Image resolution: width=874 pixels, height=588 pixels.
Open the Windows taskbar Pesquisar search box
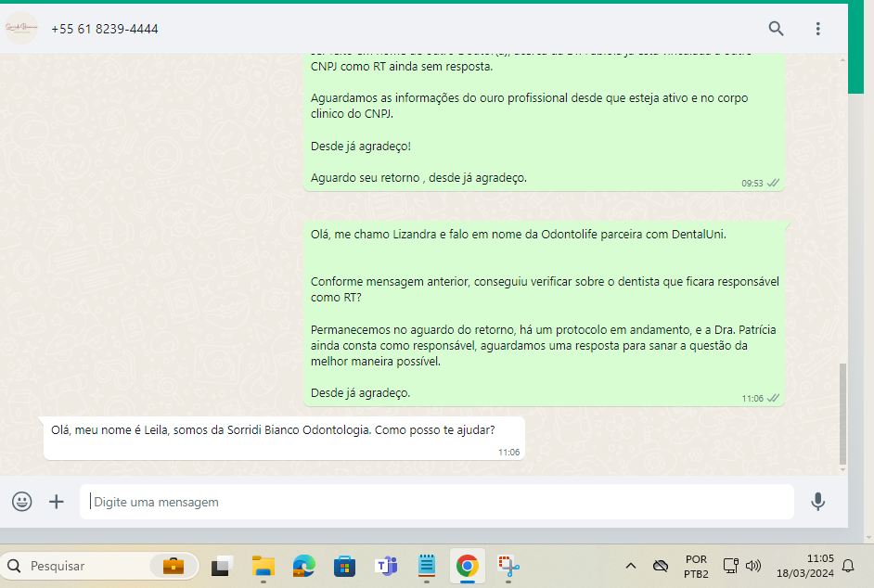(x=100, y=567)
